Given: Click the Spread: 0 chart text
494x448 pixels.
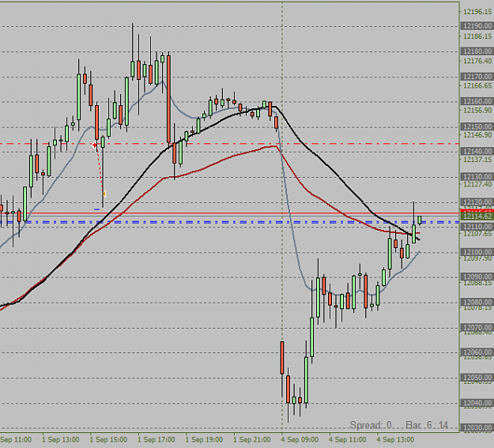Looking at the screenshot, I should pyautogui.click(x=371, y=425).
